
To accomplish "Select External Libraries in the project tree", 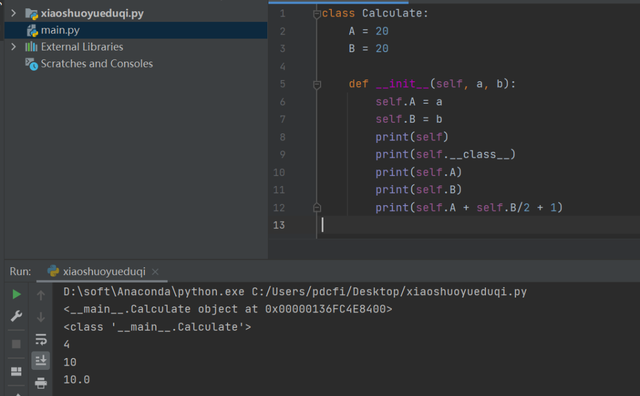I will click(82, 47).
